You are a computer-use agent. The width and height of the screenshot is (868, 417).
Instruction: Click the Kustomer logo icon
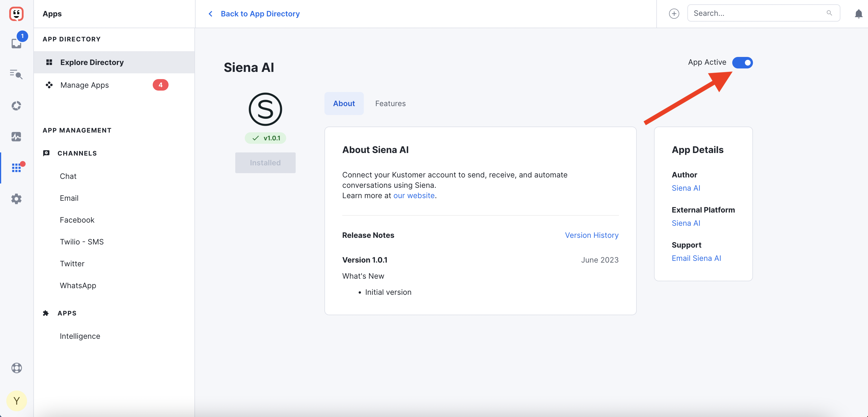16,14
